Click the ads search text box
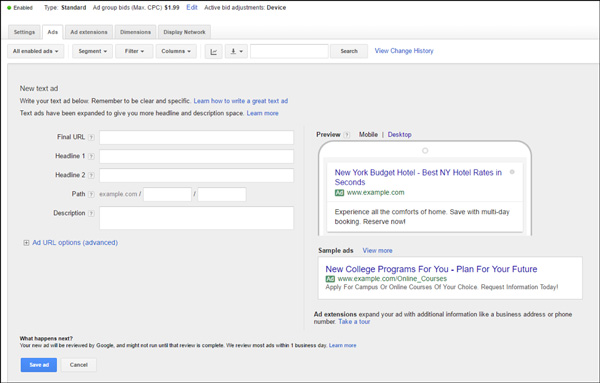The width and height of the screenshot is (600, 383). point(289,51)
